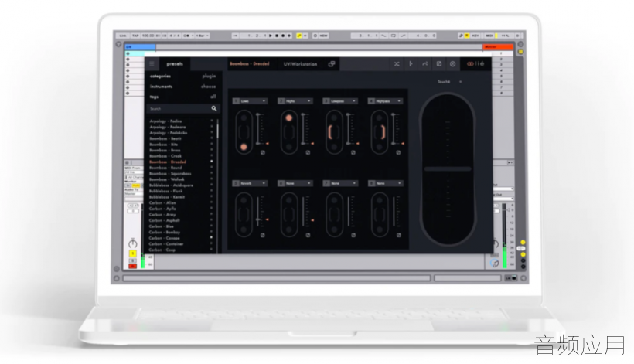Click the upper dot in Highs pill control
Image resolution: width=634 pixels, height=364 pixels.
pos(288,118)
